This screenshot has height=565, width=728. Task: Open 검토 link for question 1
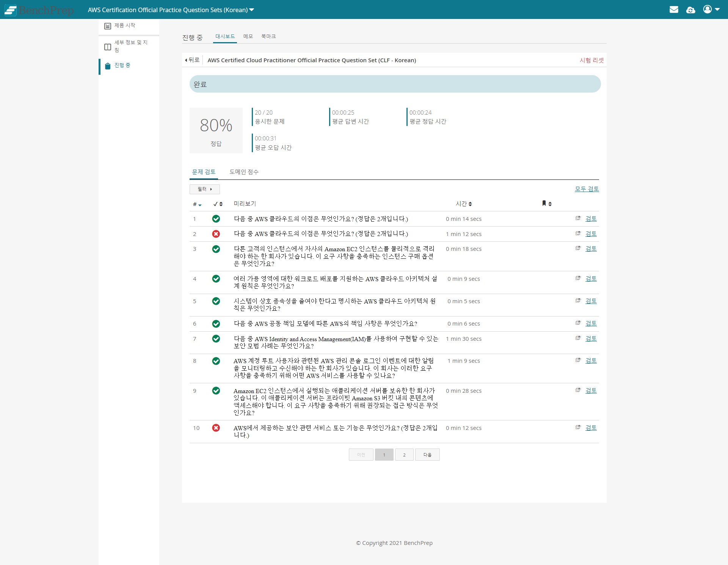pyautogui.click(x=591, y=219)
